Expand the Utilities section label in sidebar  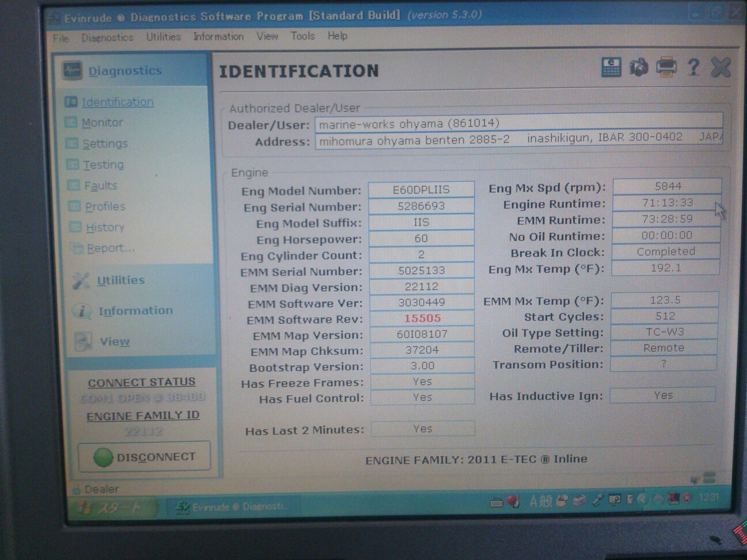pyautogui.click(x=120, y=281)
